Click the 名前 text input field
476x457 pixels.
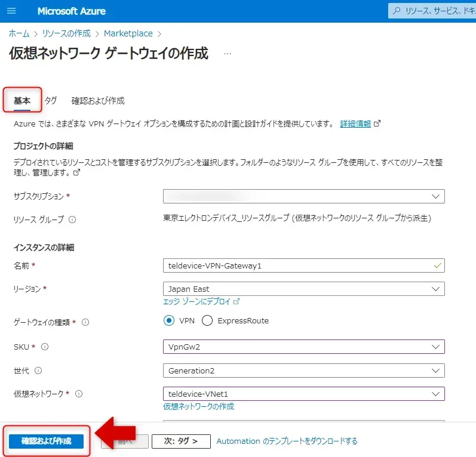click(x=299, y=265)
